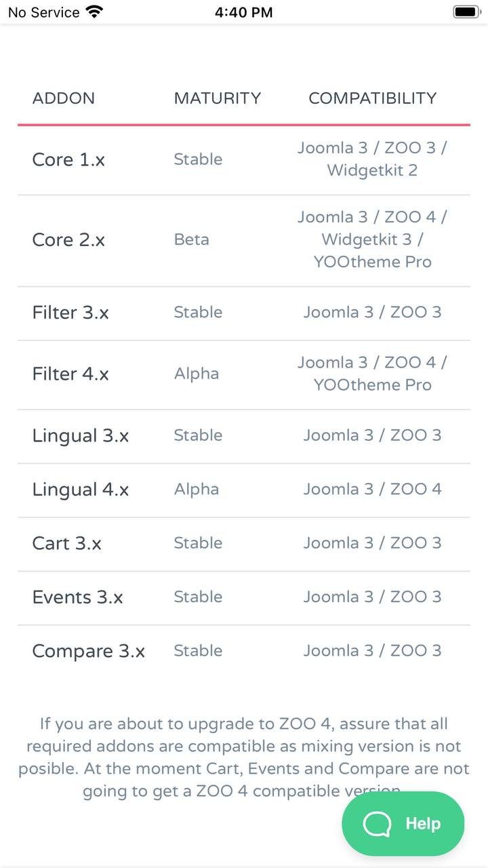Screen dimensions: 488x868
Task: Select Filter 4.x addon entry
Action: tap(70, 374)
